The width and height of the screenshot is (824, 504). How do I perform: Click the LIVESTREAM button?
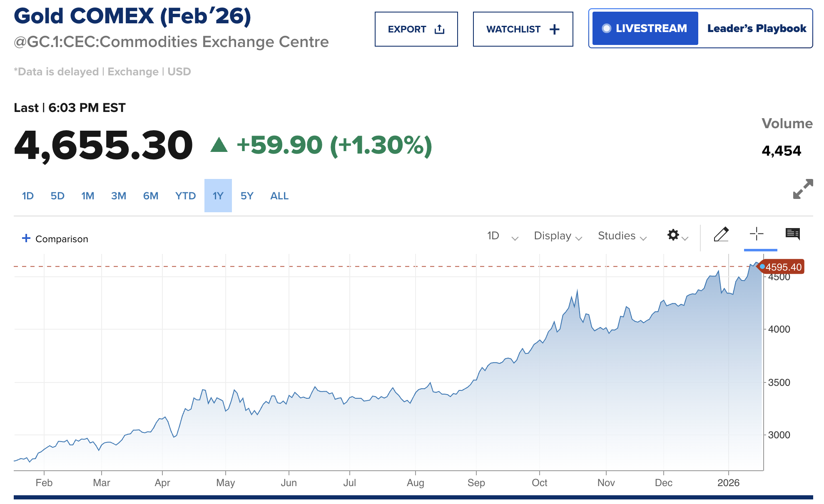[x=645, y=28]
